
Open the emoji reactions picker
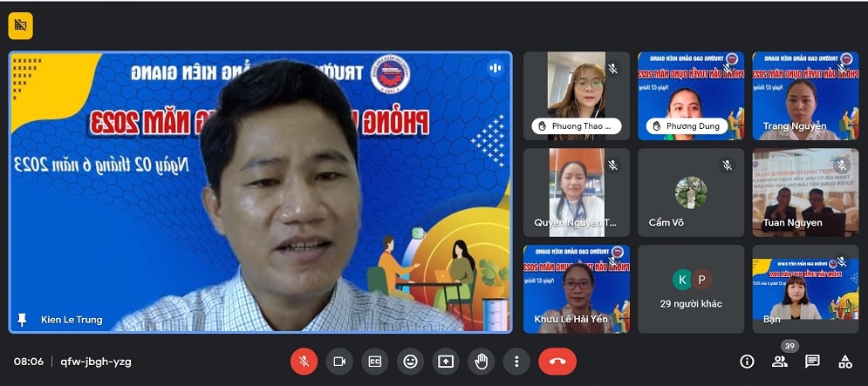[410, 361]
